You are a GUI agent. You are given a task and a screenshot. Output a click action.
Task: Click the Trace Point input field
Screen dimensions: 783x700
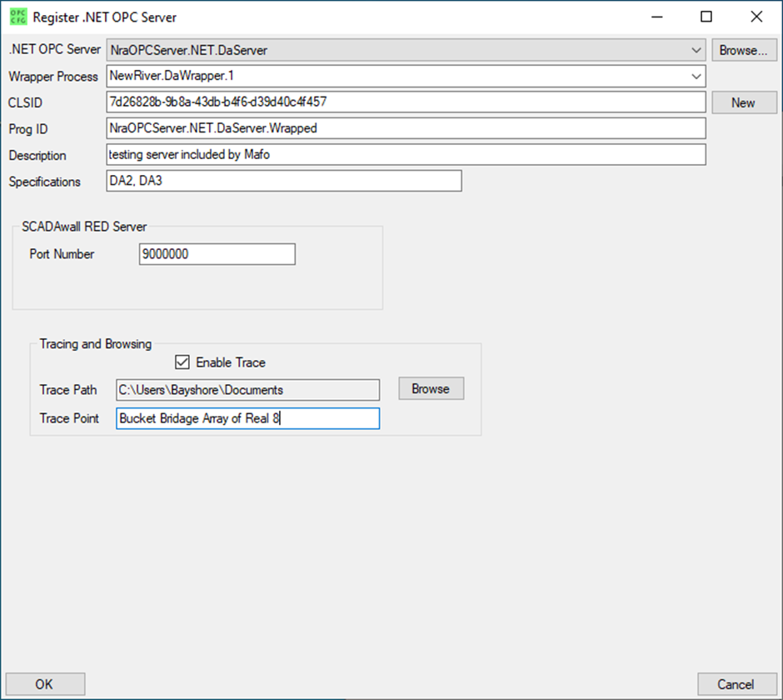tap(247, 418)
